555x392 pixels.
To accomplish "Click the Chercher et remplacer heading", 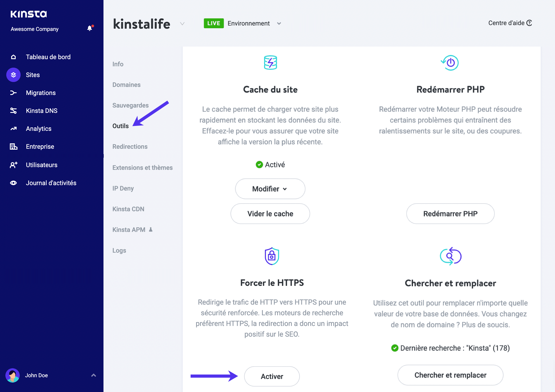I will [450, 283].
